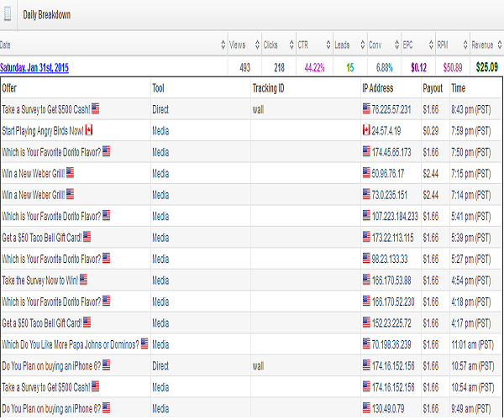
Task: Click $2.44 payout in 7:15 pm row
Action: coord(431,174)
